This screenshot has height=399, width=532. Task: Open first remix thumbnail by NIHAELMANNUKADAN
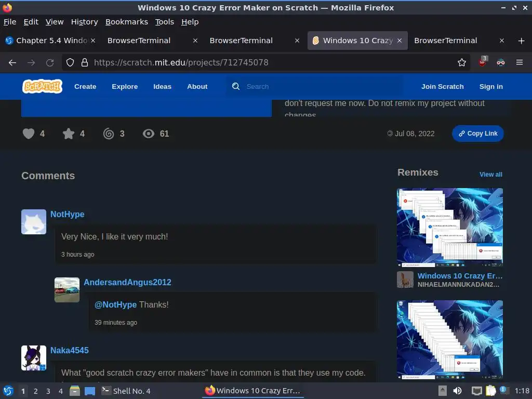(450, 228)
